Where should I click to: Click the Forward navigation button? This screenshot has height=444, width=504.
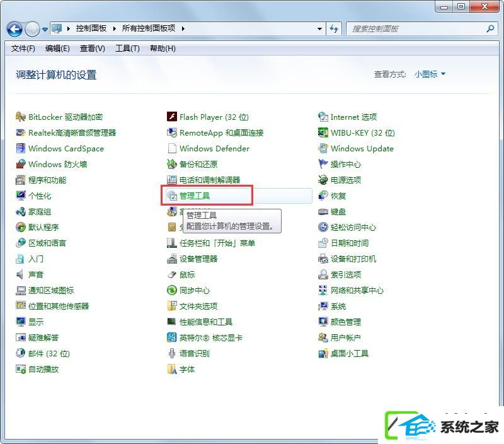tap(32, 29)
